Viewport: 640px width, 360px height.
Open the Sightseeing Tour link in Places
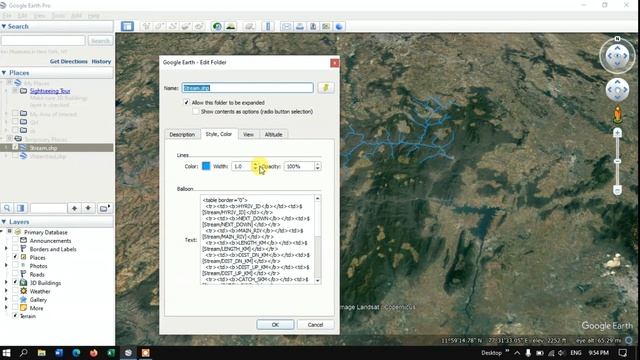click(x=50, y=91)
